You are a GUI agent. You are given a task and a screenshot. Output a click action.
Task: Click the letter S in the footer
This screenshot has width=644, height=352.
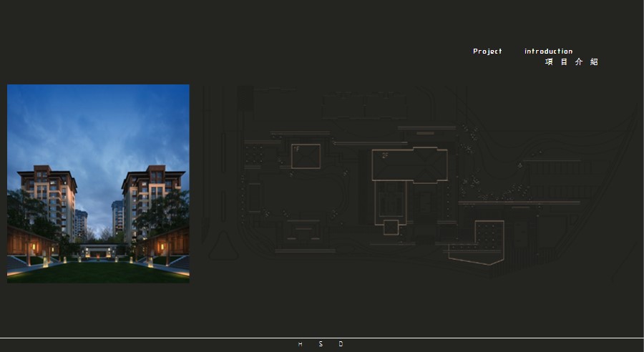tap(321, 344)
